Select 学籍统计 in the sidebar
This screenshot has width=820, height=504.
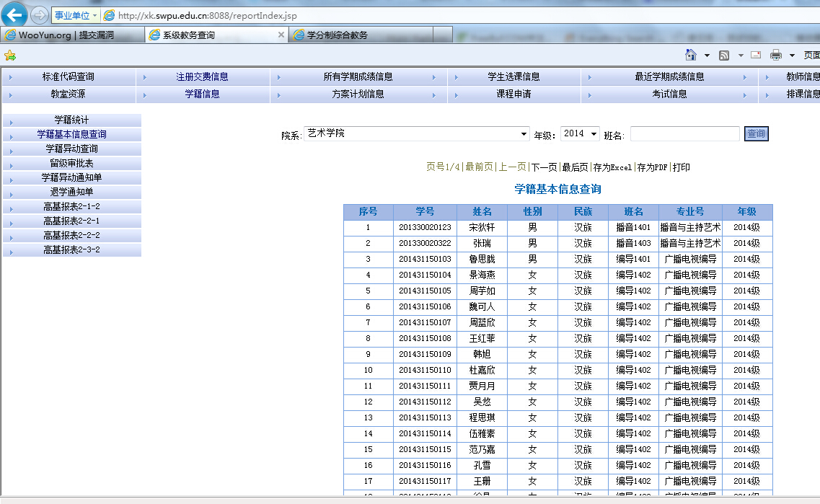(x=71, y=120)
